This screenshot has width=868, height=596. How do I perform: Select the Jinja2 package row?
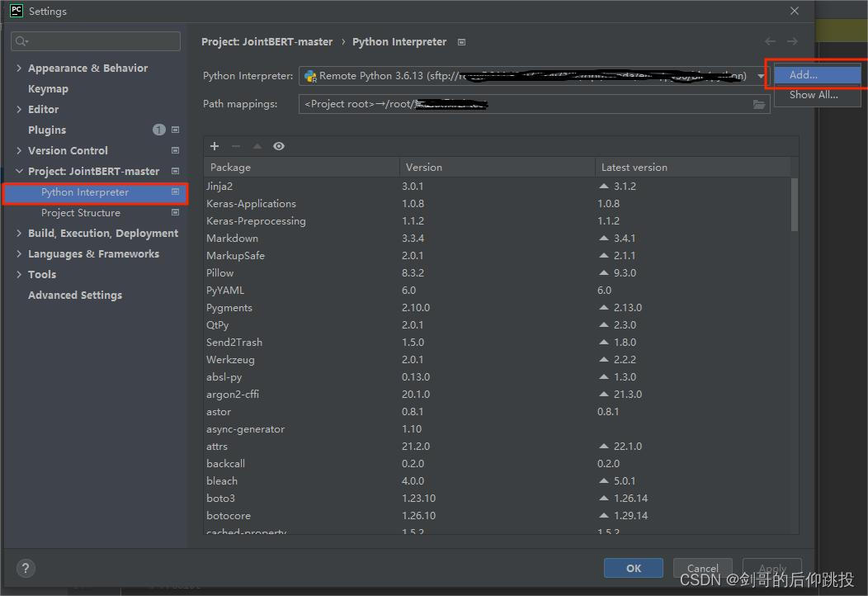(497, 186)
